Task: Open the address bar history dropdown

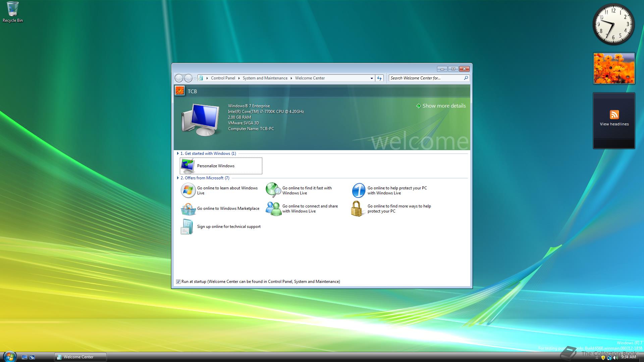Action: 372,78
